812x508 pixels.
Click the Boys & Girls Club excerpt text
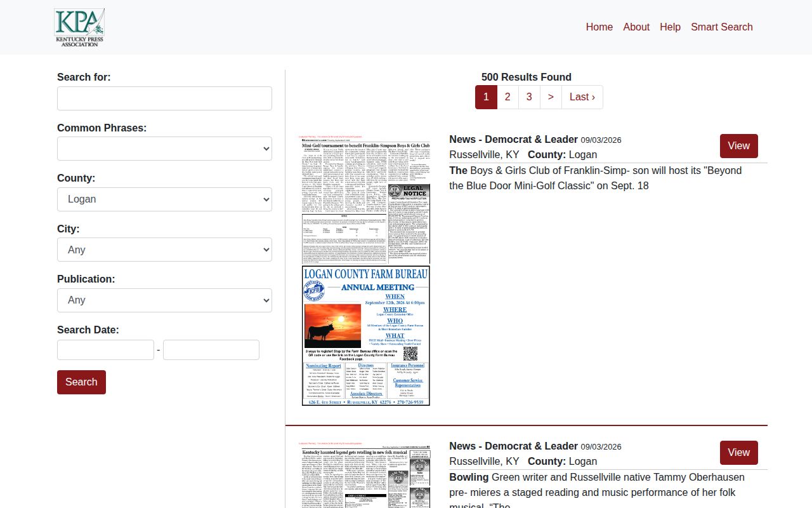tap(595, 178)
